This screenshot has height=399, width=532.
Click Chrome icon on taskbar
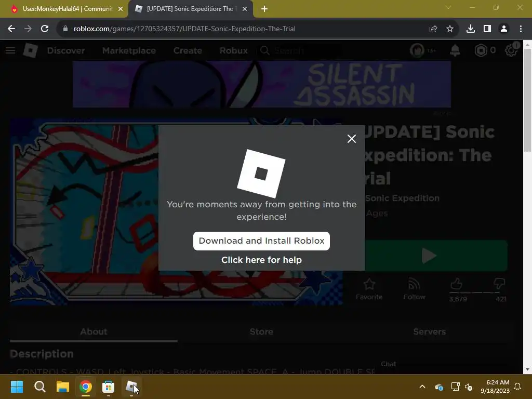(86, 387)
